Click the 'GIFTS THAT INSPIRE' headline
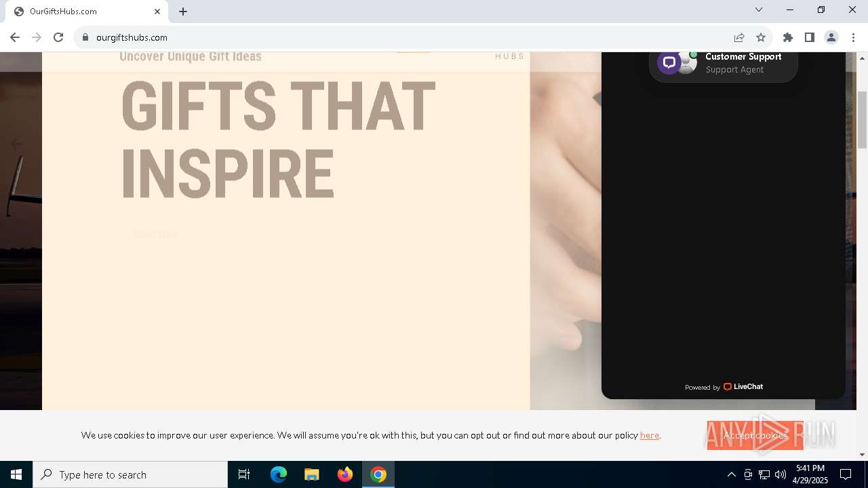Viewport: 868px width, 488px height. (278, 140)
